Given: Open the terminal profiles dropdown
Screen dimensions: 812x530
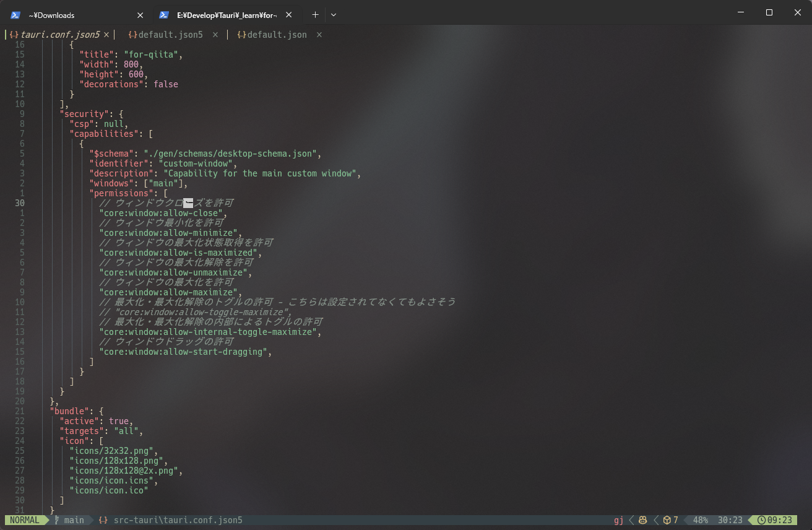Looking at the screenshot, I should click(x=334, y=15).
